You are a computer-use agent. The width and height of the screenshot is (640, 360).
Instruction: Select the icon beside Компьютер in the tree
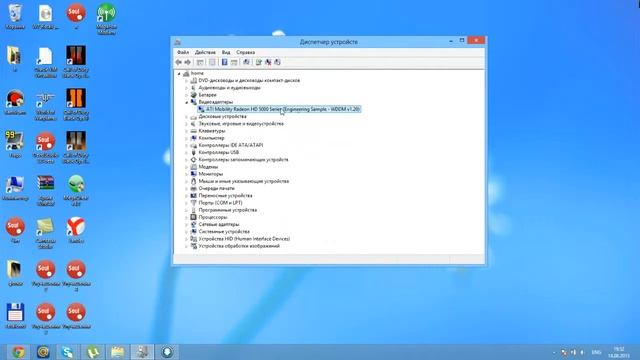(193, 138)
